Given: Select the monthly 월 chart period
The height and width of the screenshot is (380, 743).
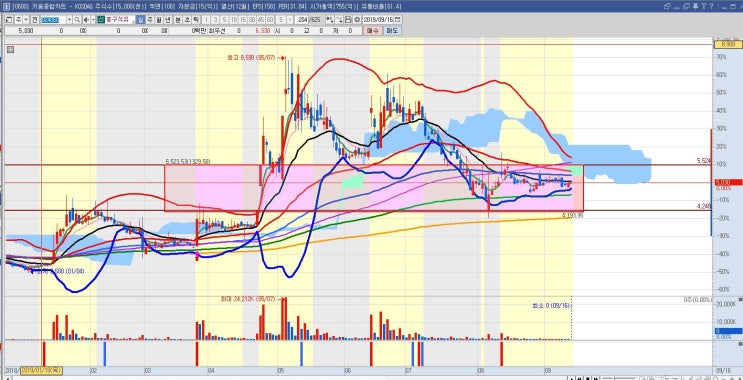Looking at the screenshot, I should point(158,20).
